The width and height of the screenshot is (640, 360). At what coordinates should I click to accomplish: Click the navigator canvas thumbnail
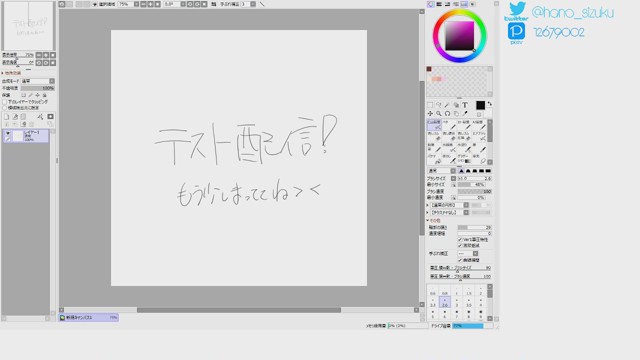(28, 26)
